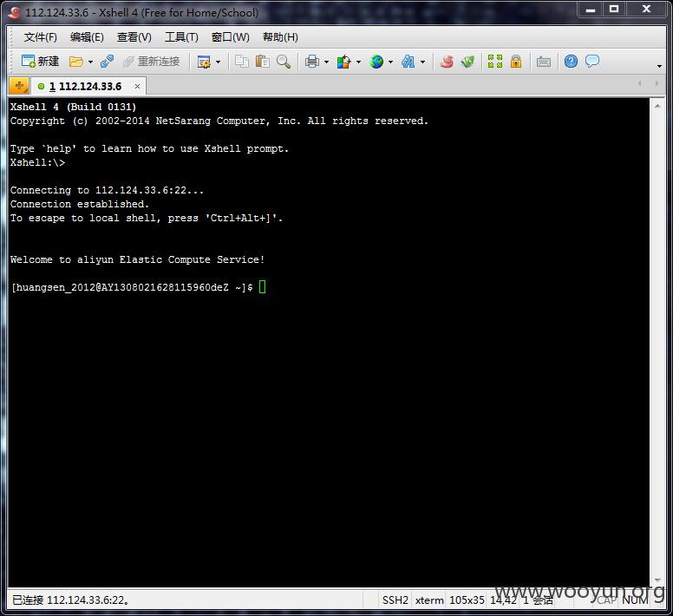Click the Xshell title bar app icon
673x616 pixels.
(14, 12)
